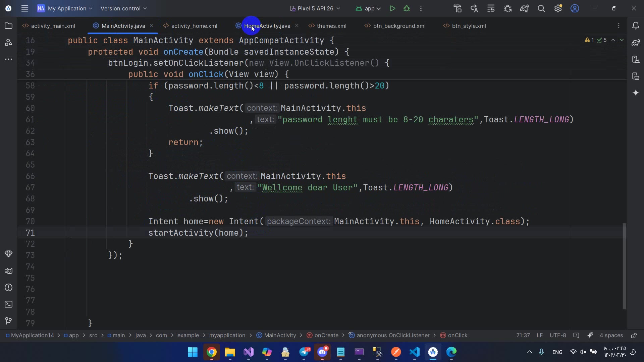
Task: Close the MainActivity.java tab
Action: pyautogui.click(x=151, y=25)
